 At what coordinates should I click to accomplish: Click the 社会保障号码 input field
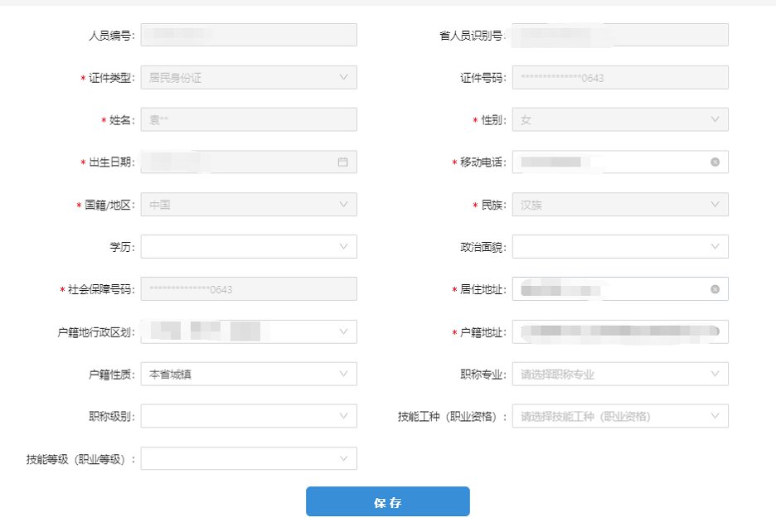coord(249,289)
